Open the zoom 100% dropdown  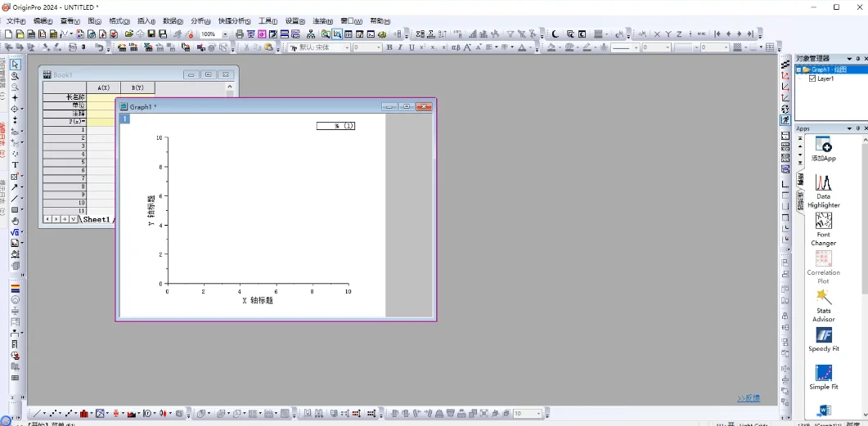pos(225,34)
